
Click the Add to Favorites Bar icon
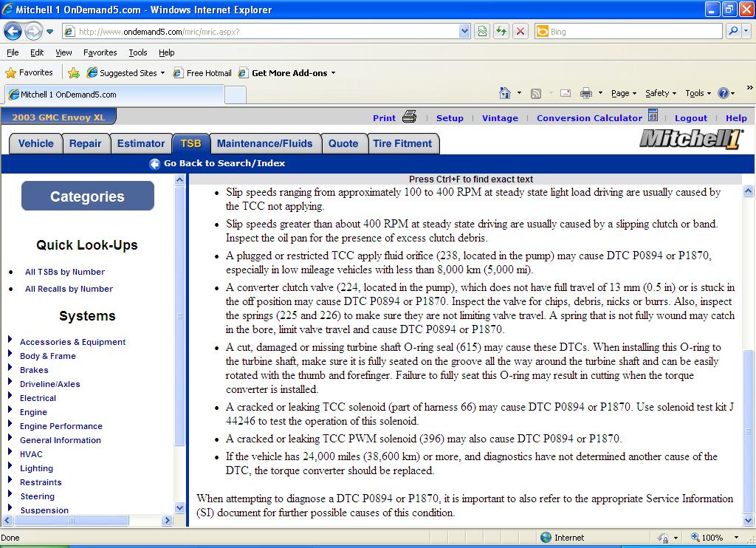(74, 73)
